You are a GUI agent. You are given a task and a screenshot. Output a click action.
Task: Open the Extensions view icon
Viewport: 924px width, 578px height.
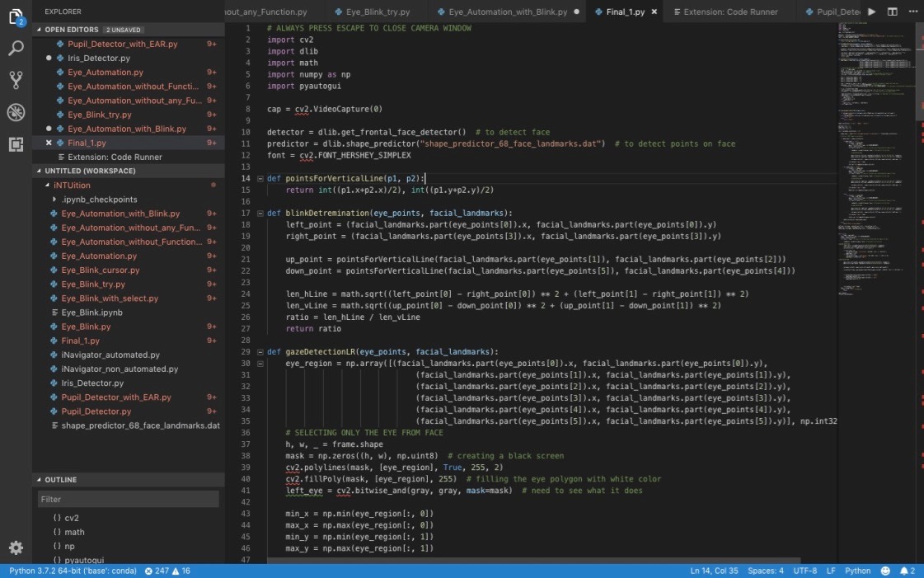tap(16, 144)
